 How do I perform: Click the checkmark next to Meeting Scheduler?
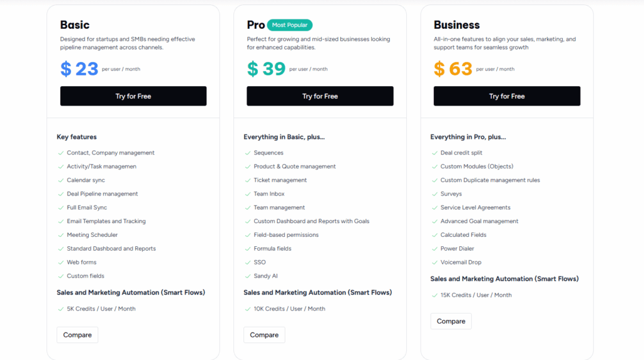60,235
